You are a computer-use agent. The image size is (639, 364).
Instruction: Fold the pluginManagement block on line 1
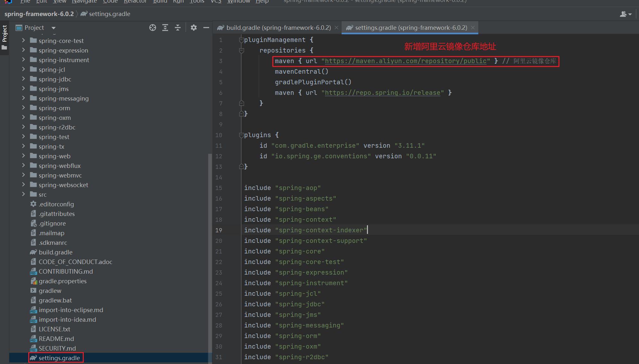click(x=242, y=40)
